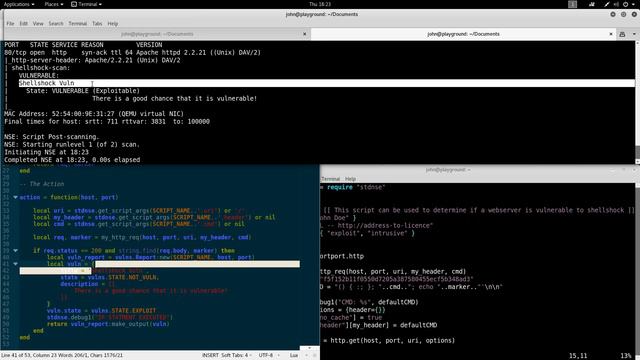The image size is (640, 360).
Task: Open the tab list dropdown arrow
Action: point(634,34)
